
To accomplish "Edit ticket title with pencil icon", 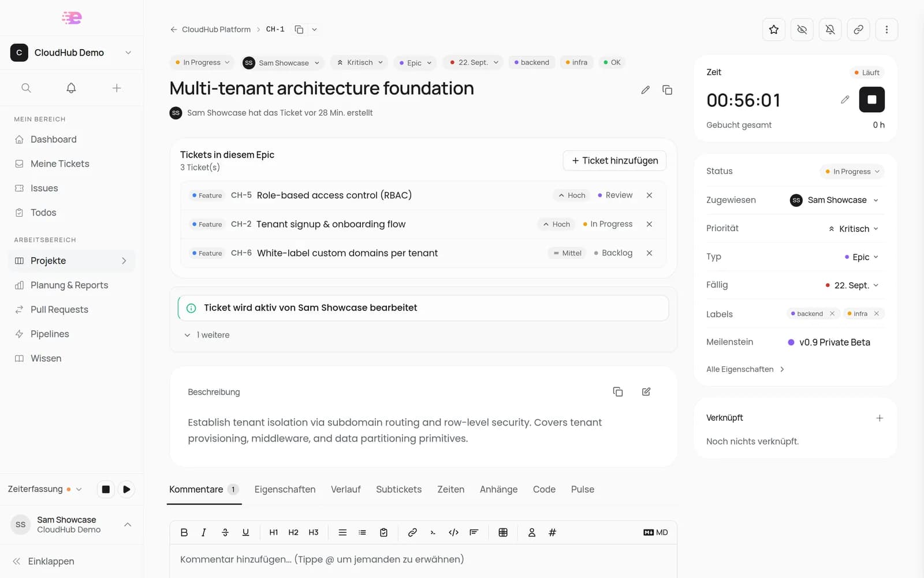I will tap(646, 90).
